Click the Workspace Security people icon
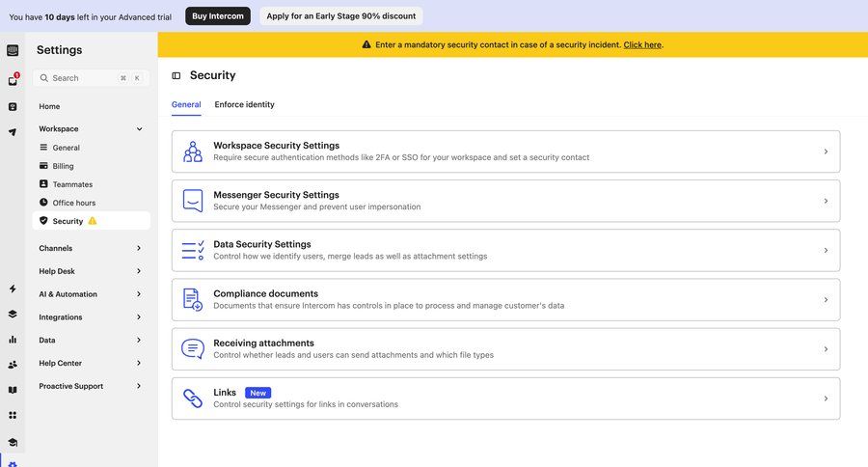868x467 pixels. pos(193,151)
